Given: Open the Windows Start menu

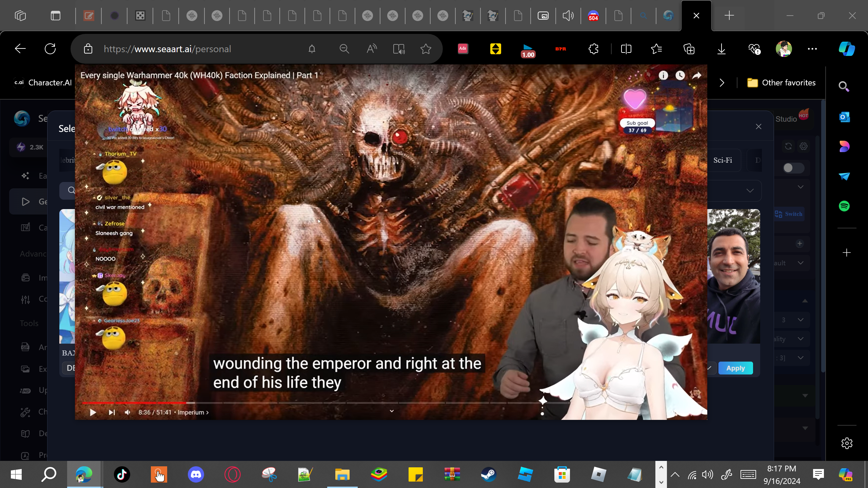Looking at the screenshot, I should click(16, 474).
